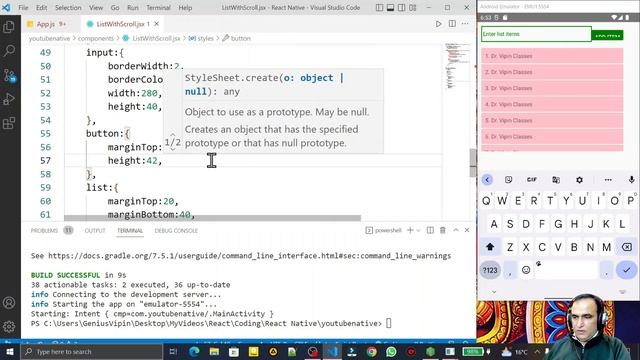Open the Selection menu
This screenshot has height=360, width=640.
click(68, 7)
